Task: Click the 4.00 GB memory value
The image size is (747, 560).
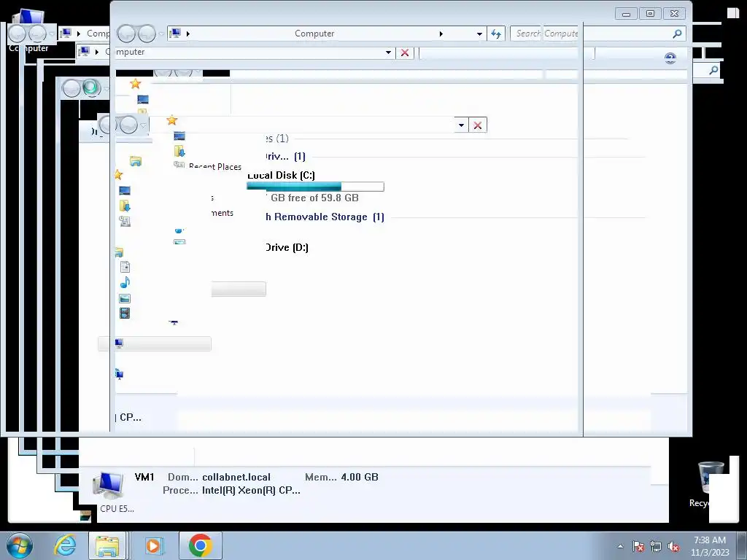Action: tap(360, 477)
